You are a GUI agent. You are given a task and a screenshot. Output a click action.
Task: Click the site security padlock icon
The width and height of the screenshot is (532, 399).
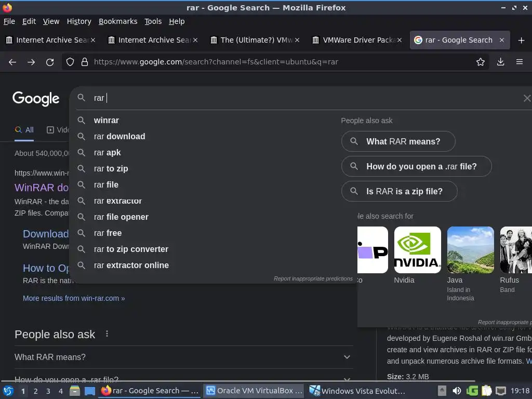point(85,62)
